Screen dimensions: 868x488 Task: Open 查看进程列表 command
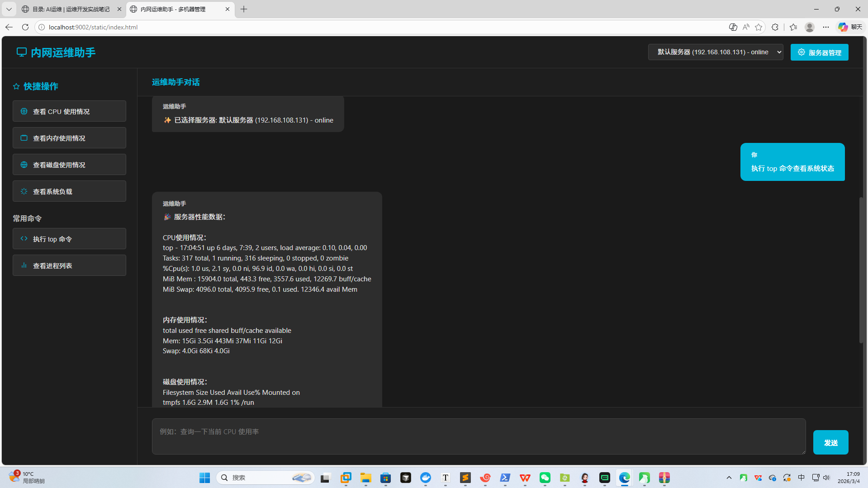(x=69, y=265)
